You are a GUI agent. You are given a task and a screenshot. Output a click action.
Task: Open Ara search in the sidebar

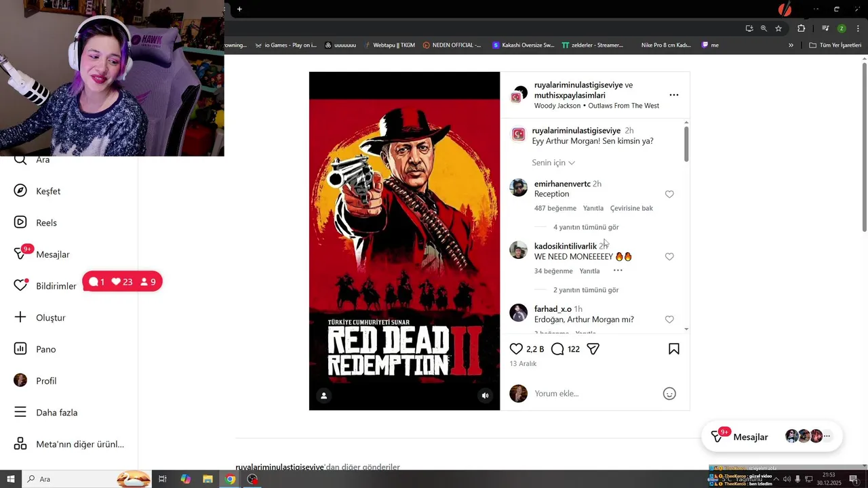click(42, 160)
